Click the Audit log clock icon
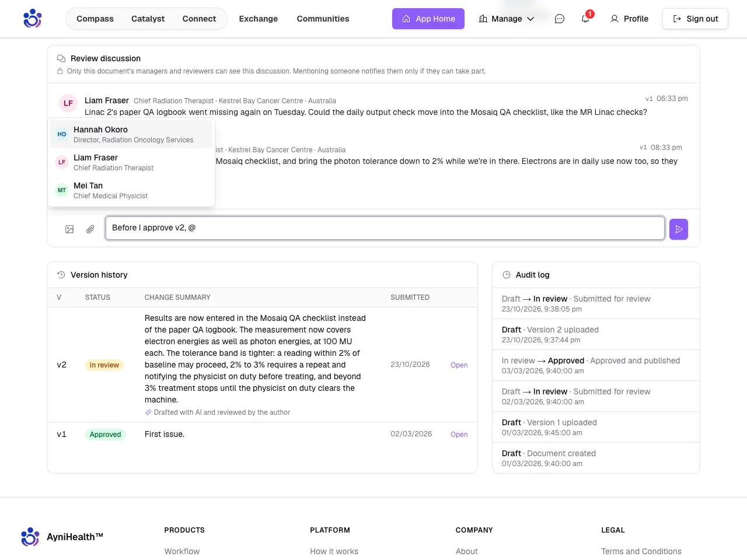The width and height of the screenshot is (747, 560). [x=507, y=275]
